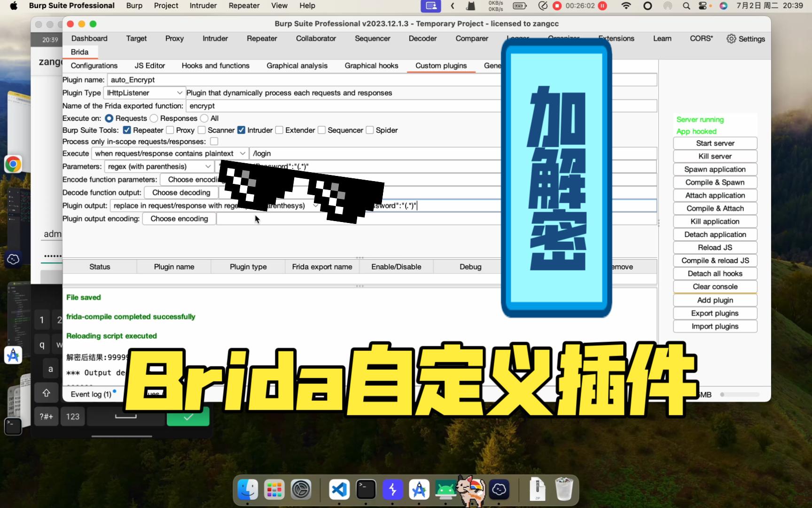Enable the Spider tool checkbox
Screen dimensions: 812x508
[x=370, y=130]
